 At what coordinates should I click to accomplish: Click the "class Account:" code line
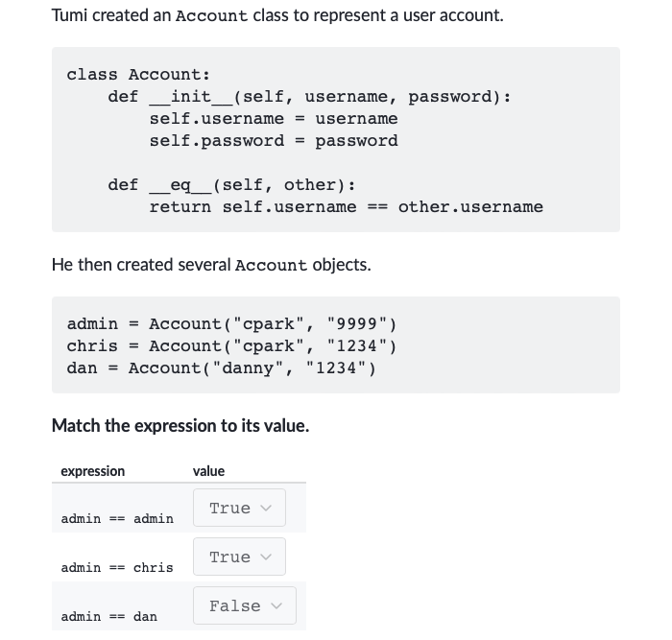click(x=138, y=75)
